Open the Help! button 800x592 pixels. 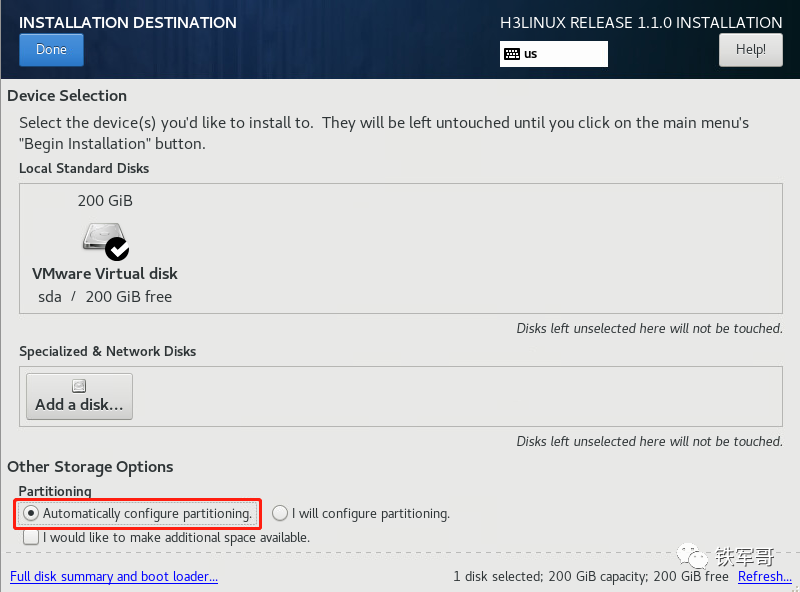point(751,50)
